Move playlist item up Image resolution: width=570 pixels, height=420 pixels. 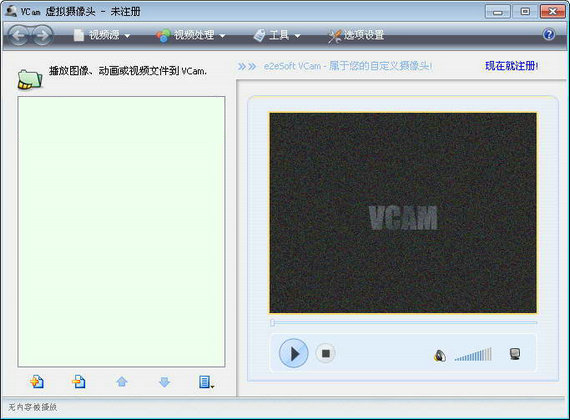tap(122, 381)
